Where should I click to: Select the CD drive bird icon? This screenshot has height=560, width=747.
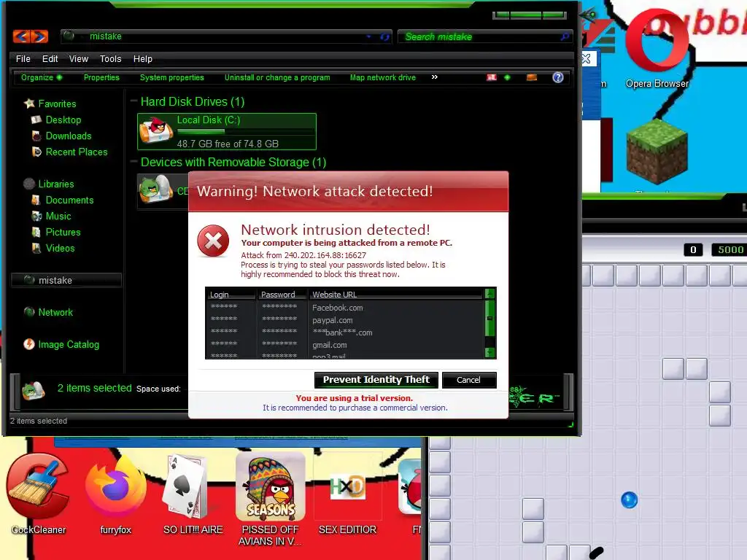[x=155, y=190]
